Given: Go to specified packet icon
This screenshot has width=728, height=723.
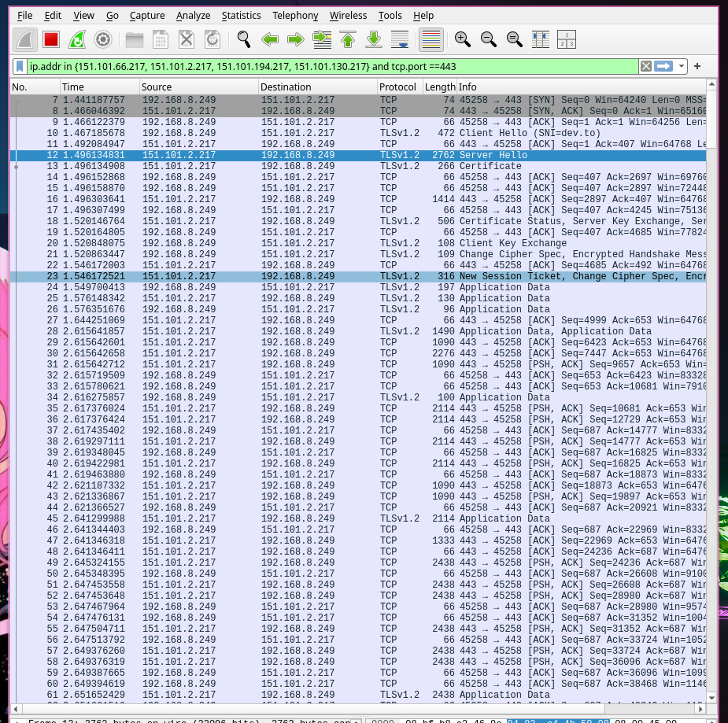Looking at the screenshot, I should pos(322,39).
